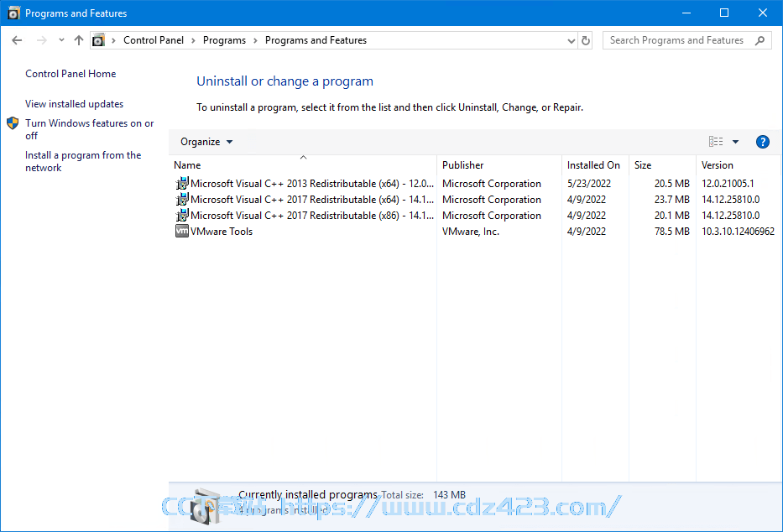783x532 pixels.
Task: Sort by the Version column header
Action: click(738, 165)
